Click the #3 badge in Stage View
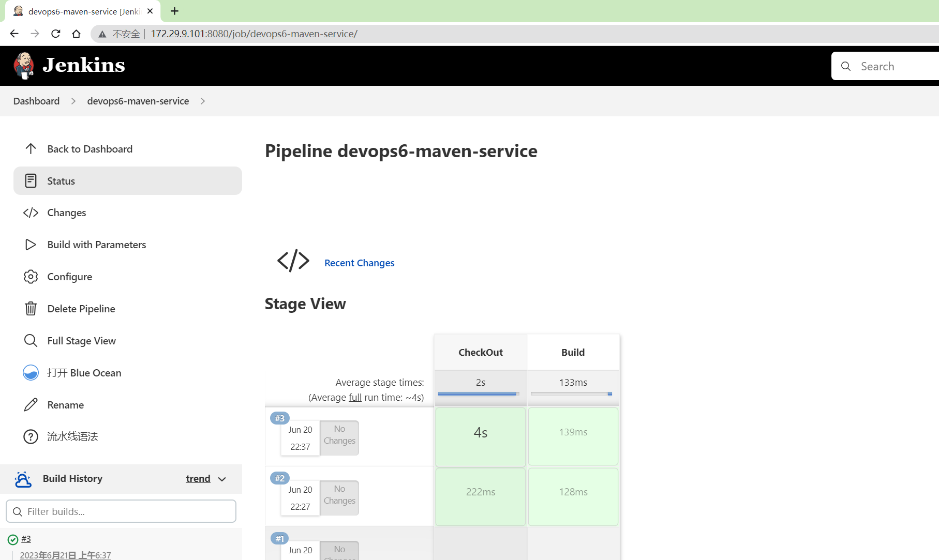Image resolution: width=939 pixels, height=560 pixels. [x=280, y=418]
